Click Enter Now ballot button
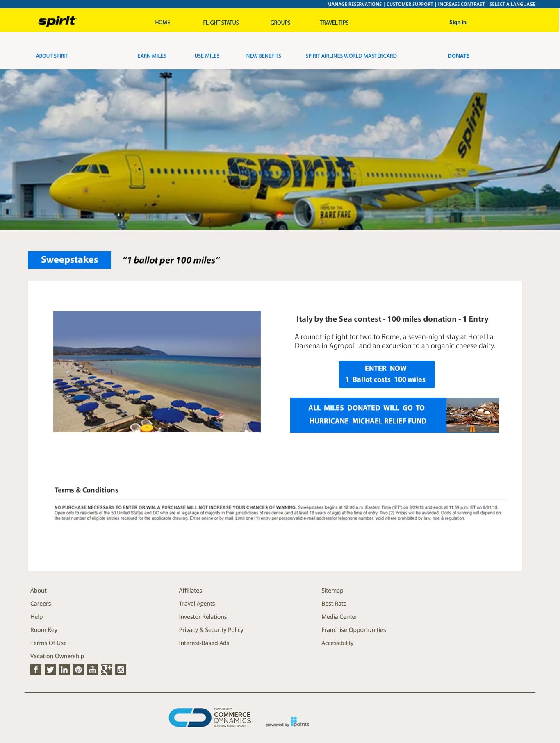Screen dimensions: 560x743 click(x=387, y=374)
